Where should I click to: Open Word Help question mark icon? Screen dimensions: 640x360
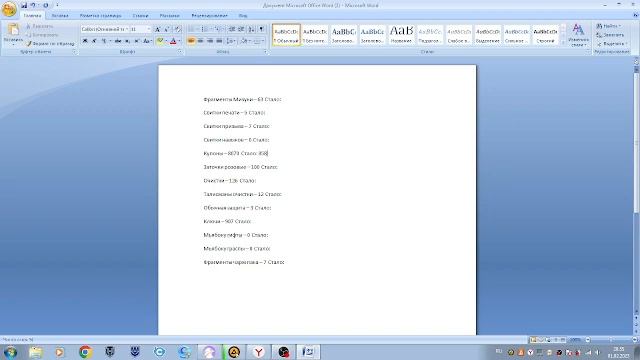635,15
